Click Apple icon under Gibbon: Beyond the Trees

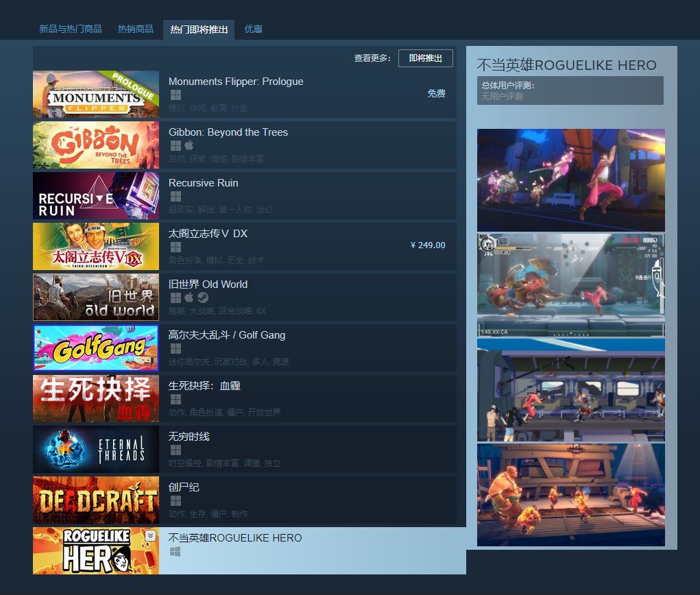tap(189, 145)
